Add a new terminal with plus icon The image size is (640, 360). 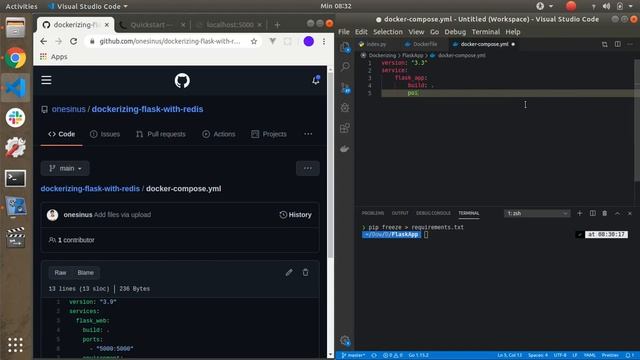pyautogui.click(x=580, y=213)
